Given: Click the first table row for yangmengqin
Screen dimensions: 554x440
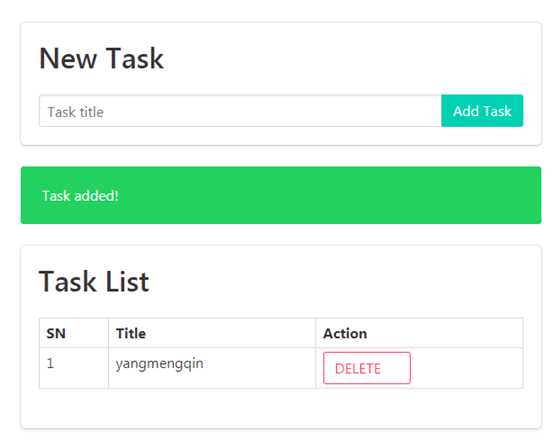Looking at the screenshot, I should 281,368.
